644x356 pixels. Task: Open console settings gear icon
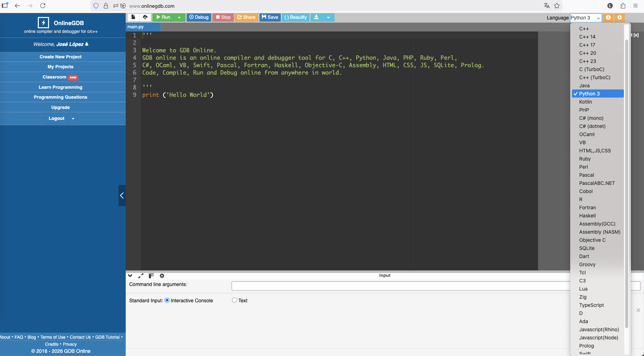162,276
